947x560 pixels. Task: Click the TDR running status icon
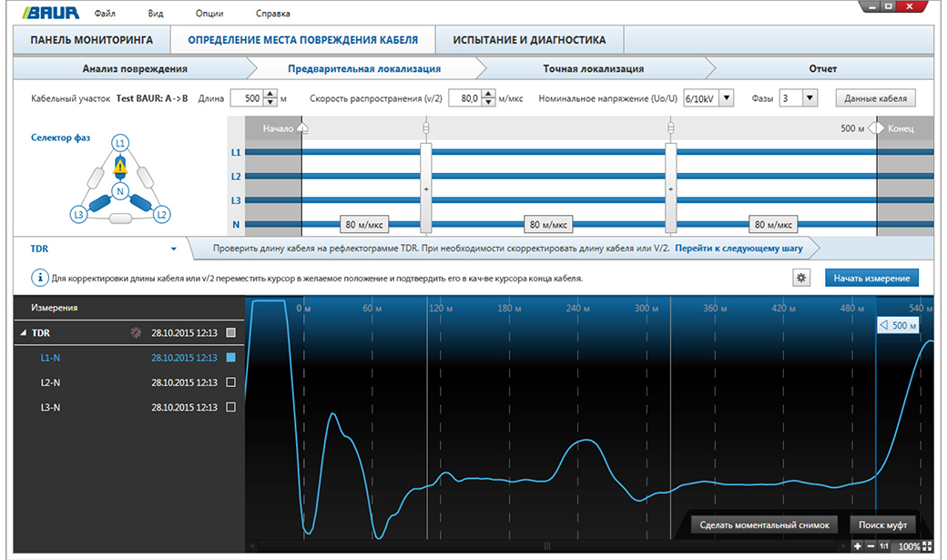click(x=136, y=332)
